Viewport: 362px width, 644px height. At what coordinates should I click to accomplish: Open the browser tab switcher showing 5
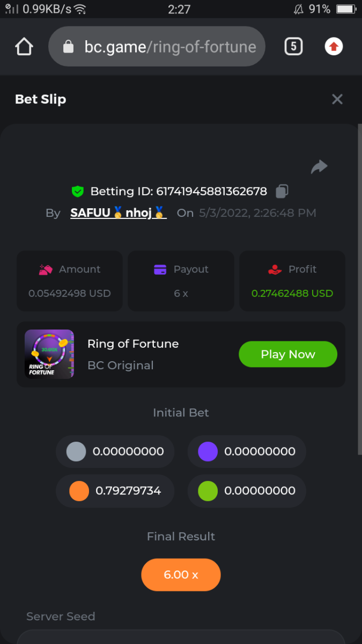[293, 47]
